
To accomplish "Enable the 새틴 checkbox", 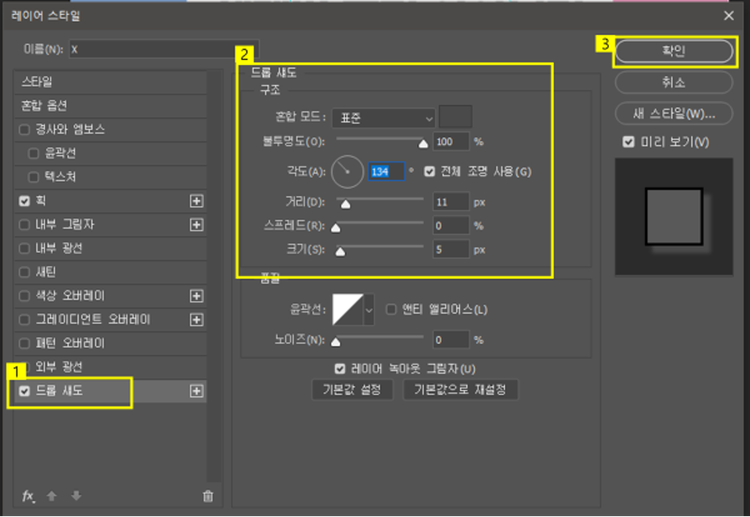I will pos(24,272).
